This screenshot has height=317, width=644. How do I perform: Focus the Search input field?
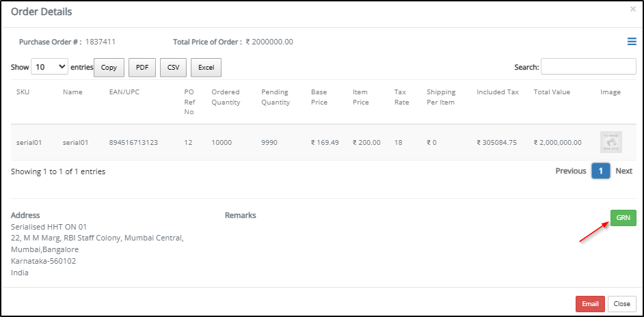coord(588,67)
